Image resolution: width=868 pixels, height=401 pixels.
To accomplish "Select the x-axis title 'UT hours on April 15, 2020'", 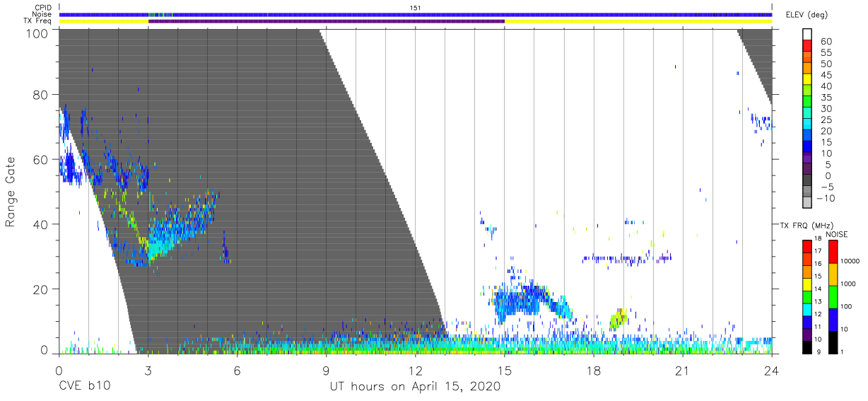I will [415, 386].
